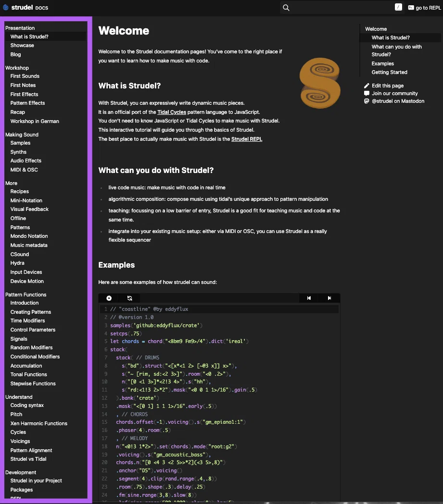Image resolution: width=443 pixels, height=504 pixels.
Task: Jump to What can you do with Strudel? section
Action: (397, 50)
